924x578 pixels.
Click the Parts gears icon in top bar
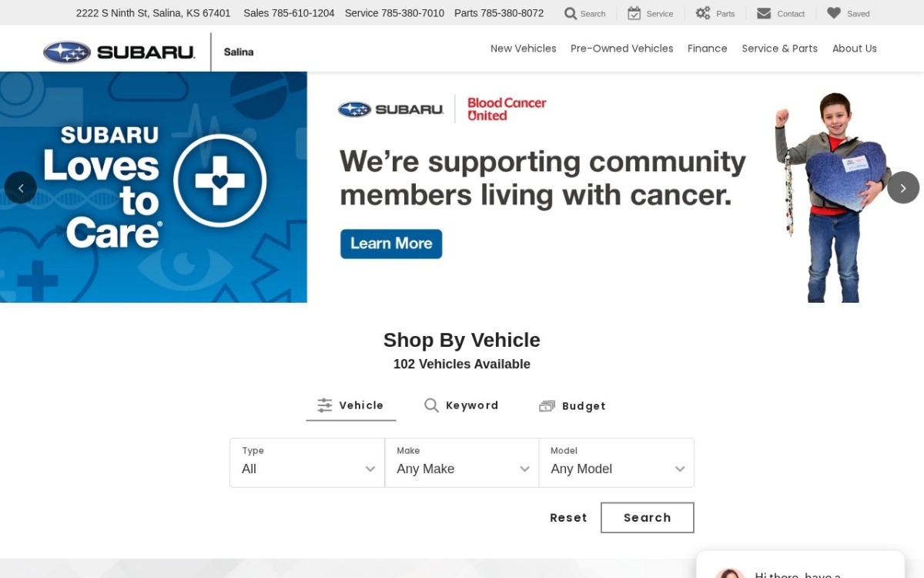coord(703,13)
